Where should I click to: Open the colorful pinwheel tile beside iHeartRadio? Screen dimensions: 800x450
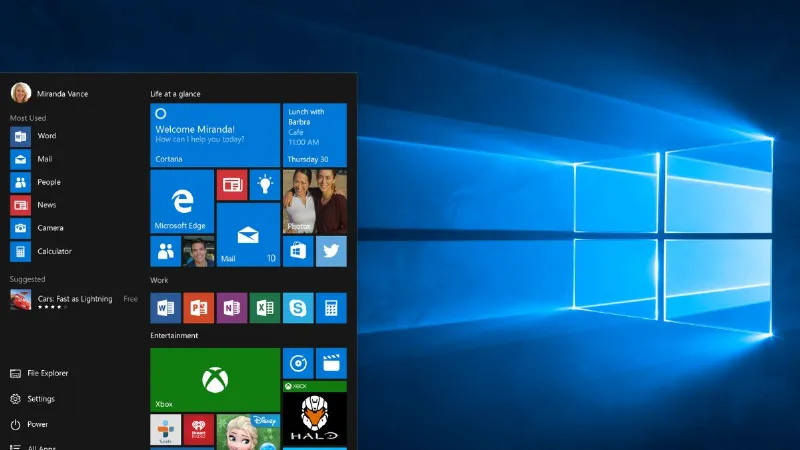[x=165, y=430]
